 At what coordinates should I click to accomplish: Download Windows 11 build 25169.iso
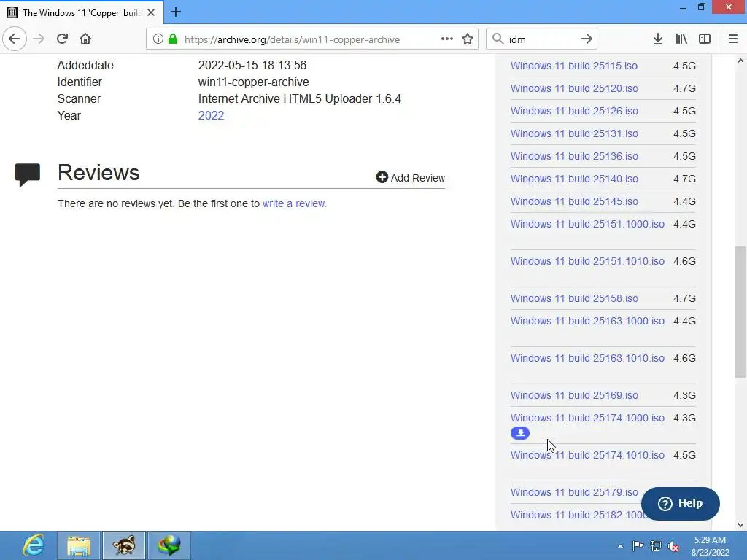coord(574,395)
